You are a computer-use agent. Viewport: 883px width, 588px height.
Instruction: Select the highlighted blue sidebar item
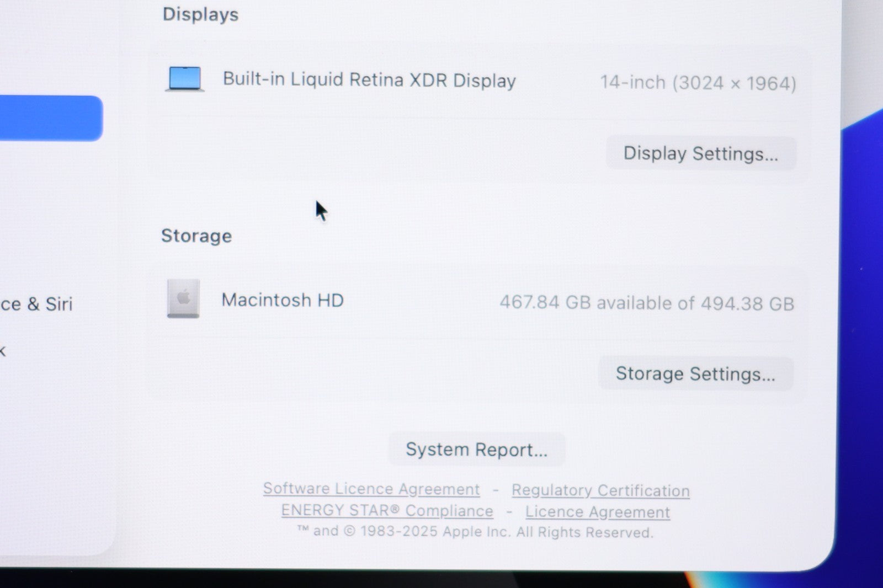[50, 118]
